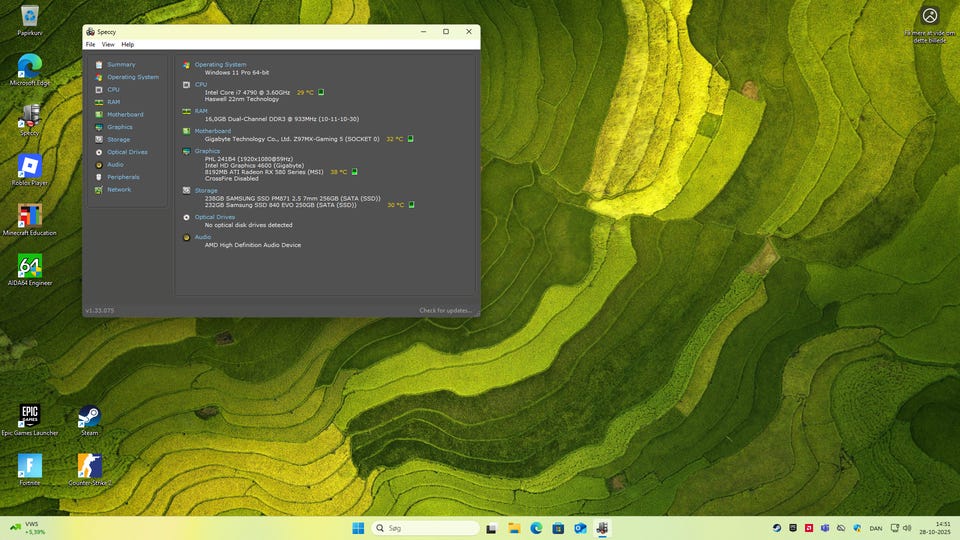Open the Help menu
Image resolution: width=960 pixels, height=540 pixels.
[127, 45]
